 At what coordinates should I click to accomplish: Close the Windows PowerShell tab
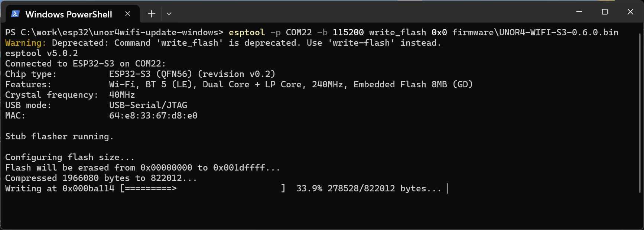[x=128, y=14]
